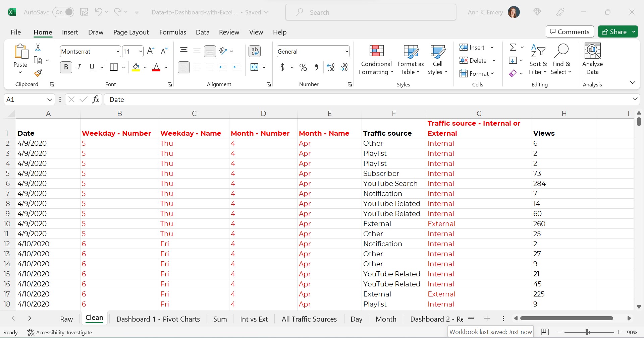Click the Save icon in title bar
The image size is (644, 338).
point(84,12)
